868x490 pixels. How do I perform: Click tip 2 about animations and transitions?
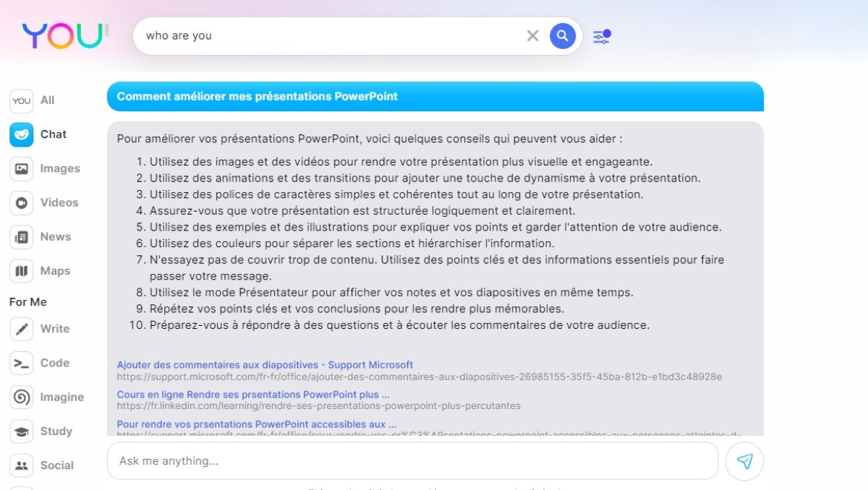pyautogui.click(x=425, y=178)
